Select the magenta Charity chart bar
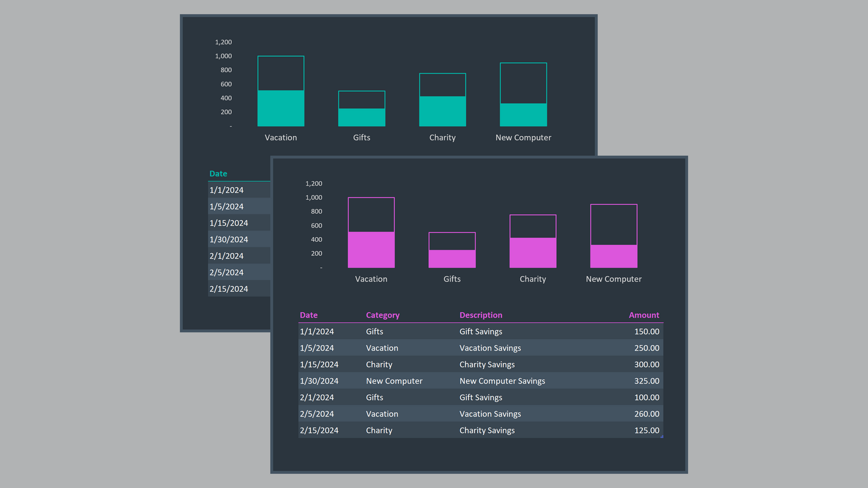Viewport: 868px width, 488px height. point(533,252)
